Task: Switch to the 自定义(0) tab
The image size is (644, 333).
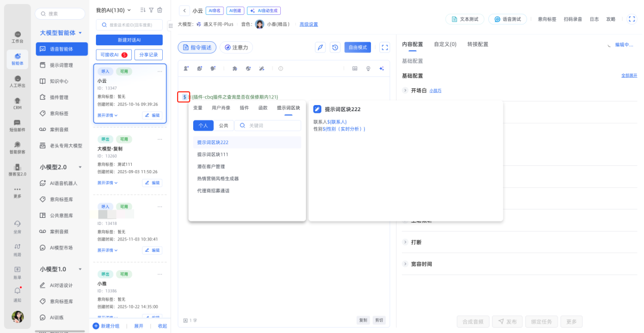Action: [445, 44]
